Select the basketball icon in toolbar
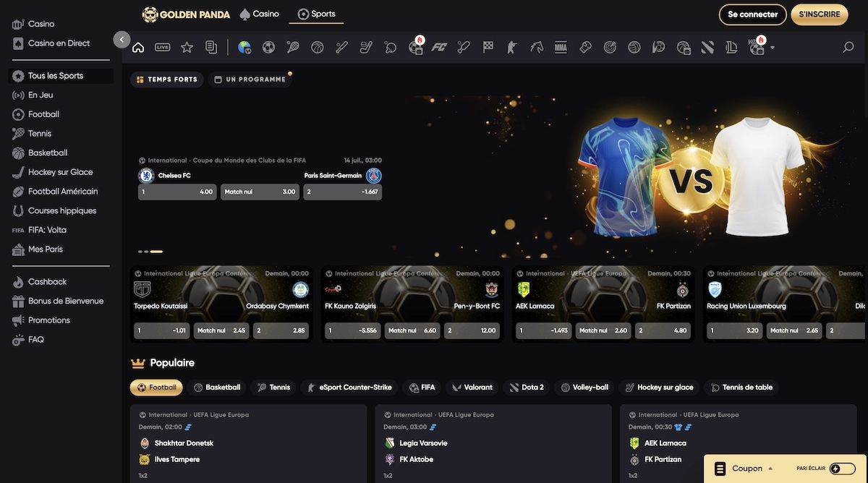This screenshot has width=868, height=483. point(318,48)
